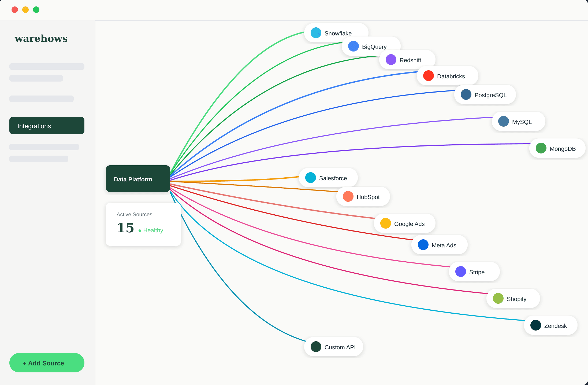Select the Stripe purple icon
Viewport: 588px width, 385px height.
pos(460,272)
